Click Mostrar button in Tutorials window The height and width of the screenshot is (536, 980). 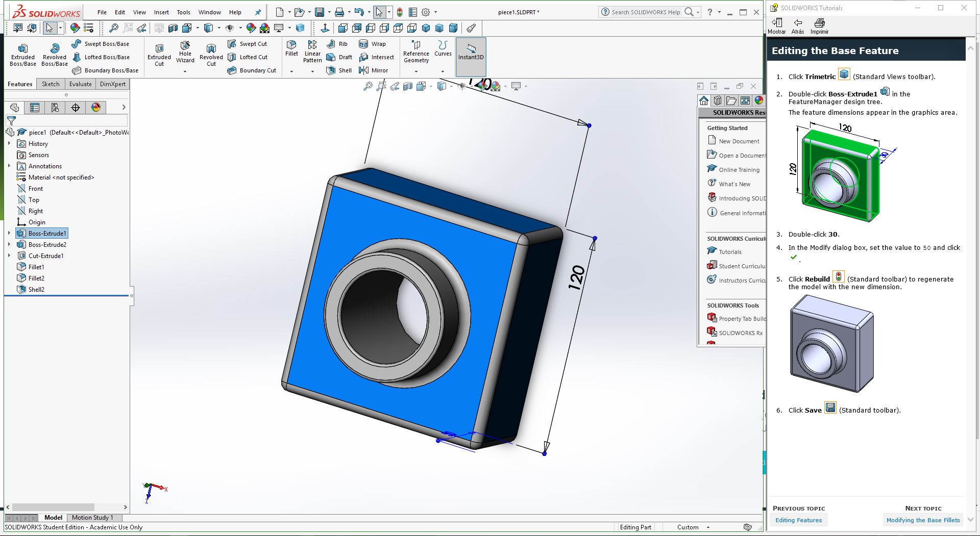pyautogui.click(x=777, y=26)
